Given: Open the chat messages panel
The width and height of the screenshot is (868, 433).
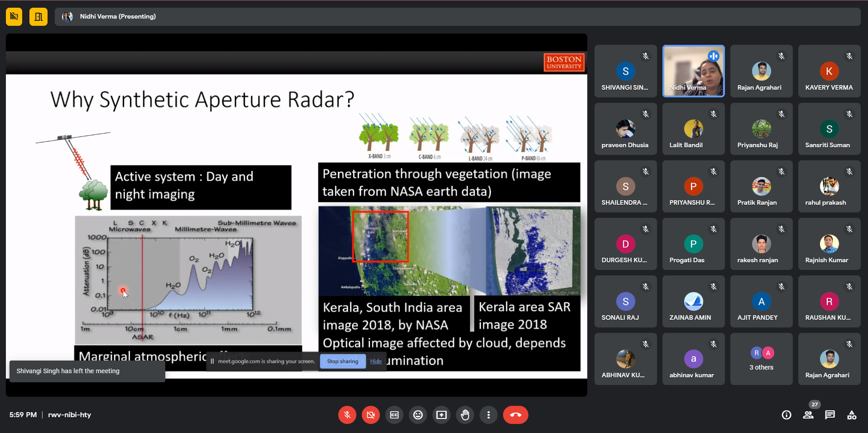Looking at the screenshot, I should (x=830, y=415).
